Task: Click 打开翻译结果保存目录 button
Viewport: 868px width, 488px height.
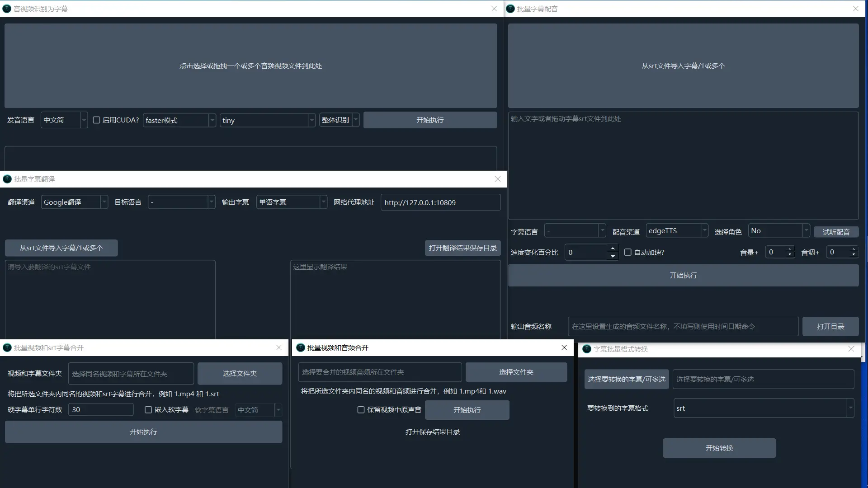Action: [462, 248]
